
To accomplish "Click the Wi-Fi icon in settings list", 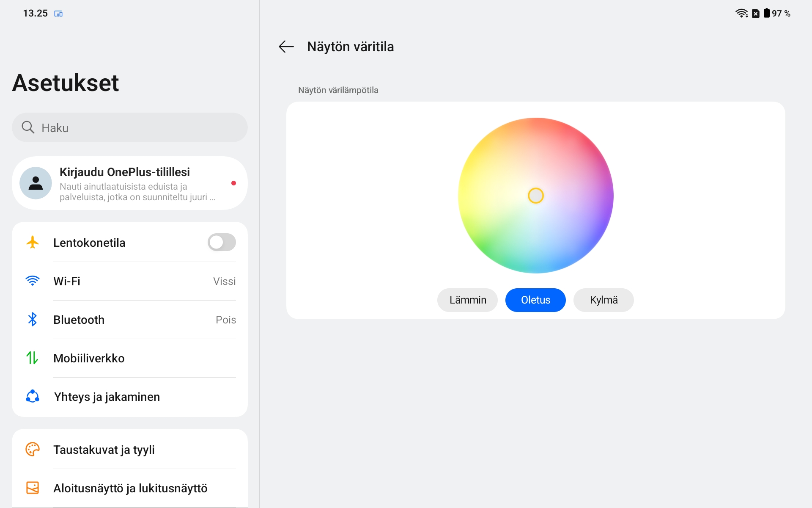I will 33,281.
